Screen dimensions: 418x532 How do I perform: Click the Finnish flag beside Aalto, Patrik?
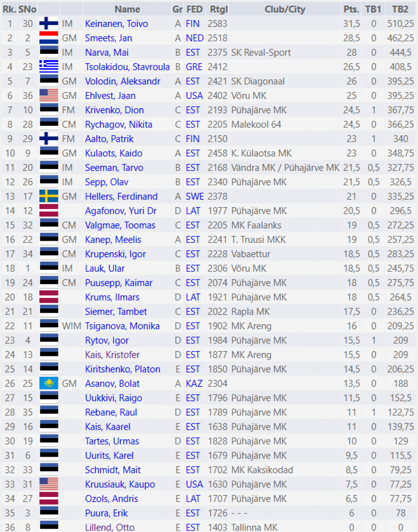pos(48,139)
